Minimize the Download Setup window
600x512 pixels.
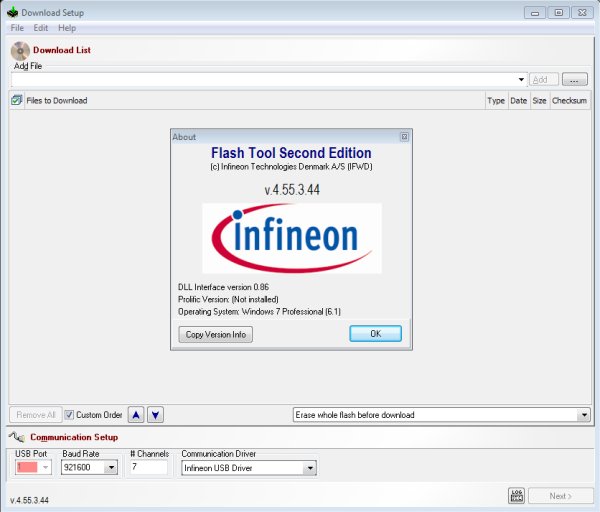click(x=535, y=13)
